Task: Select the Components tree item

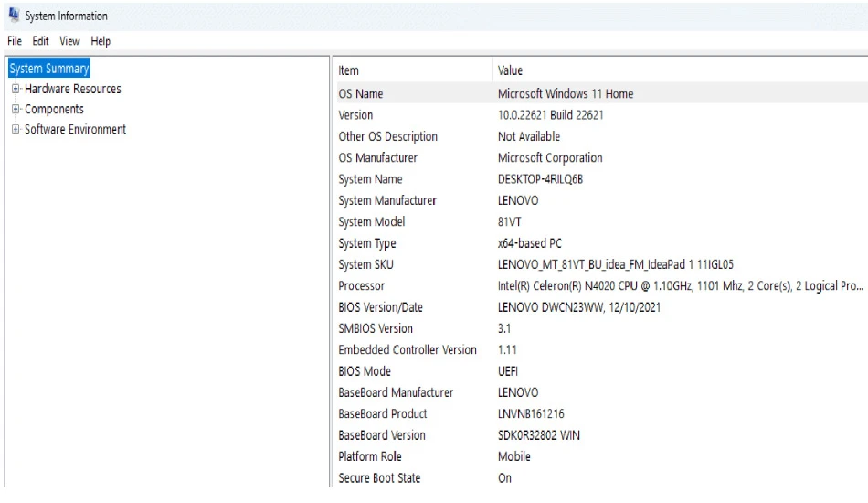Action: (54, 109)
